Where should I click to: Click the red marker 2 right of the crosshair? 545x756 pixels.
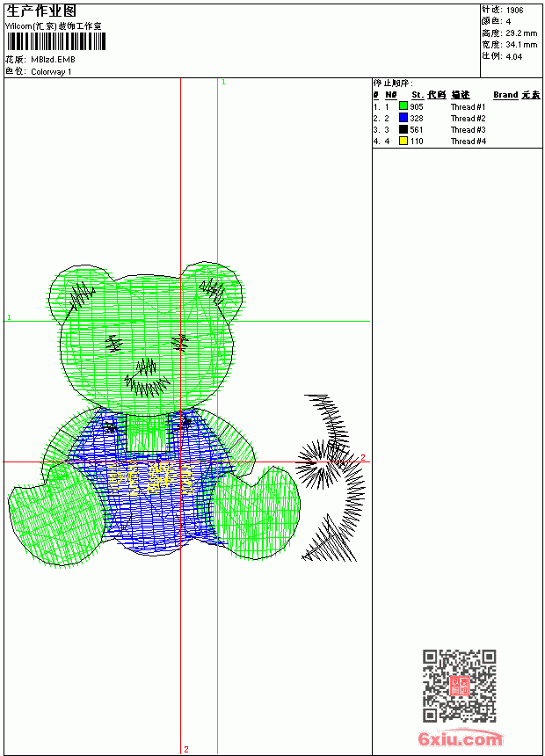click(x=363, y=457)
